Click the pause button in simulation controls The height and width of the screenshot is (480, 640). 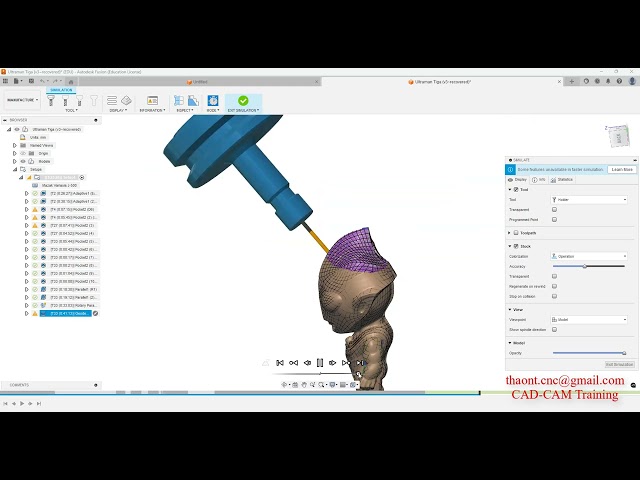coord(319,363)
